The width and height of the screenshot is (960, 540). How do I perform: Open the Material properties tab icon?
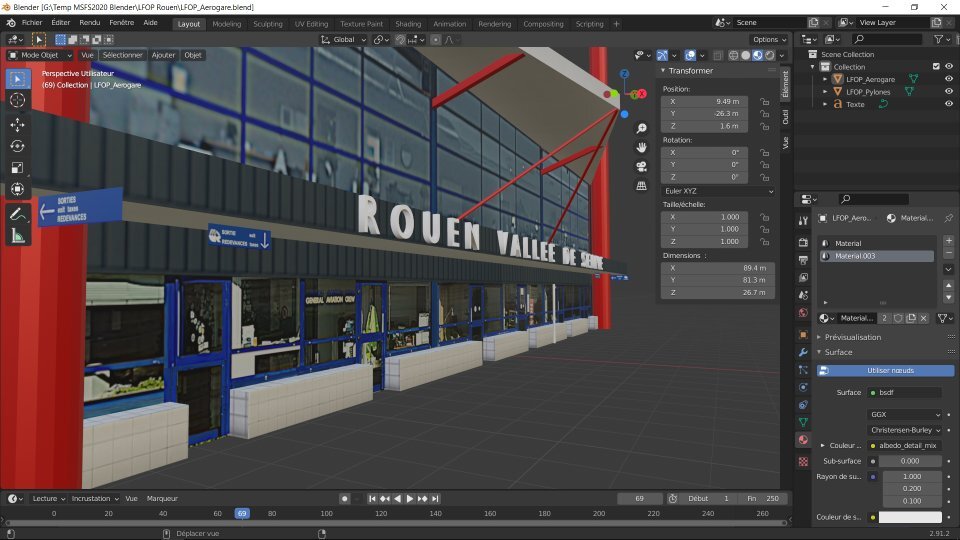(802, 440)
